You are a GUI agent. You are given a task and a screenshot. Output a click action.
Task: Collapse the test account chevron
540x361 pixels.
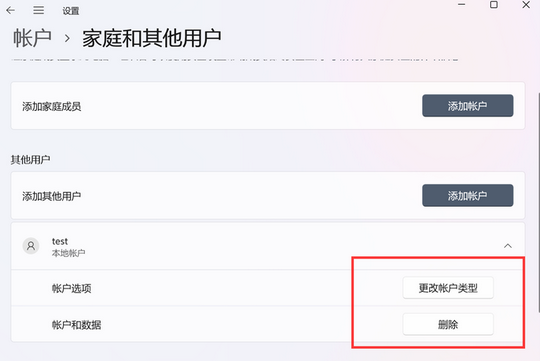coord(508,246)
